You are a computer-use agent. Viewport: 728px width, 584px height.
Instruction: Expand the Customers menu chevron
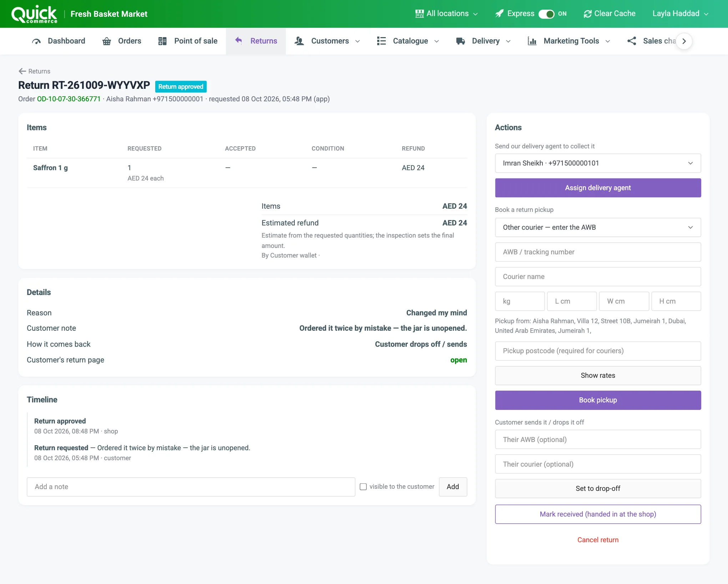[358, 41]
